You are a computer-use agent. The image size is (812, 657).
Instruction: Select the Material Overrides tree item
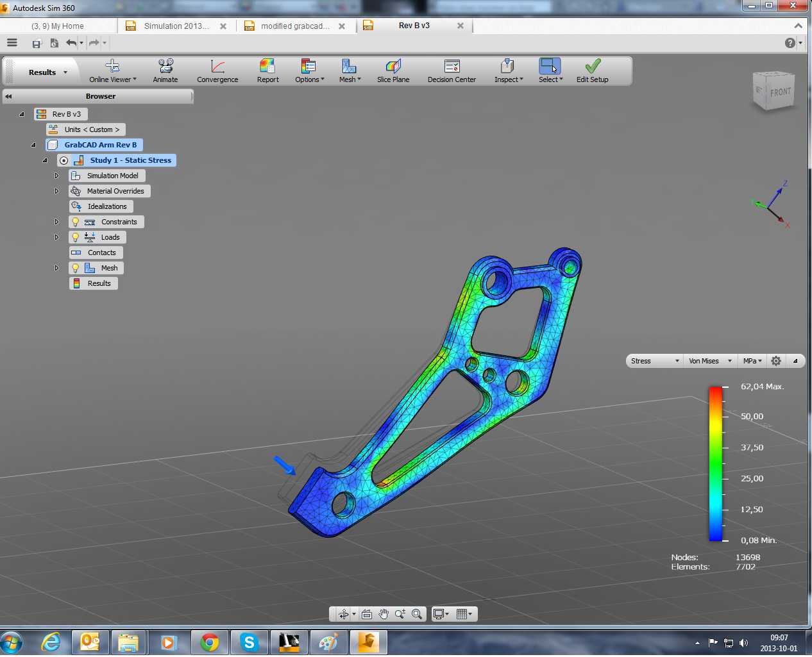coord(110,191)
